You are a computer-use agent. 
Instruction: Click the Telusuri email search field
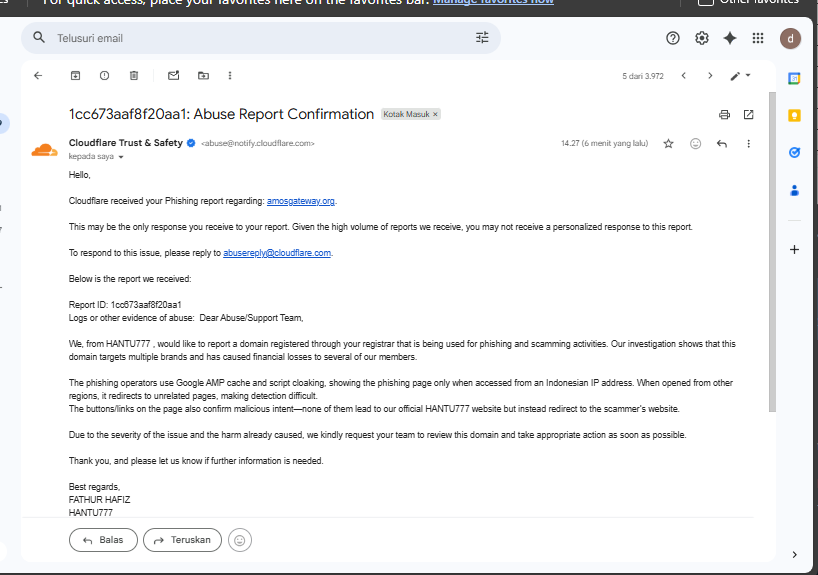pyautogui.click(x=261, y=38)
